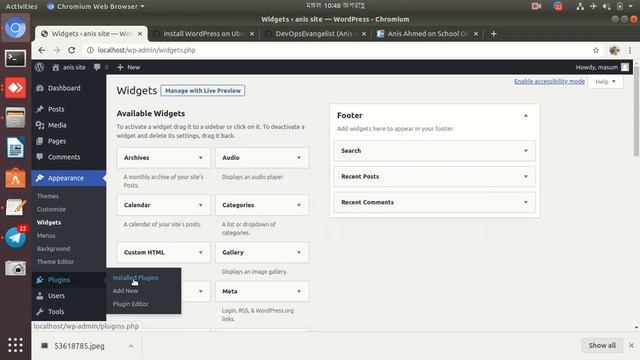Open Themes under Appearance
The image size is (640, 360).
[48, 196]
